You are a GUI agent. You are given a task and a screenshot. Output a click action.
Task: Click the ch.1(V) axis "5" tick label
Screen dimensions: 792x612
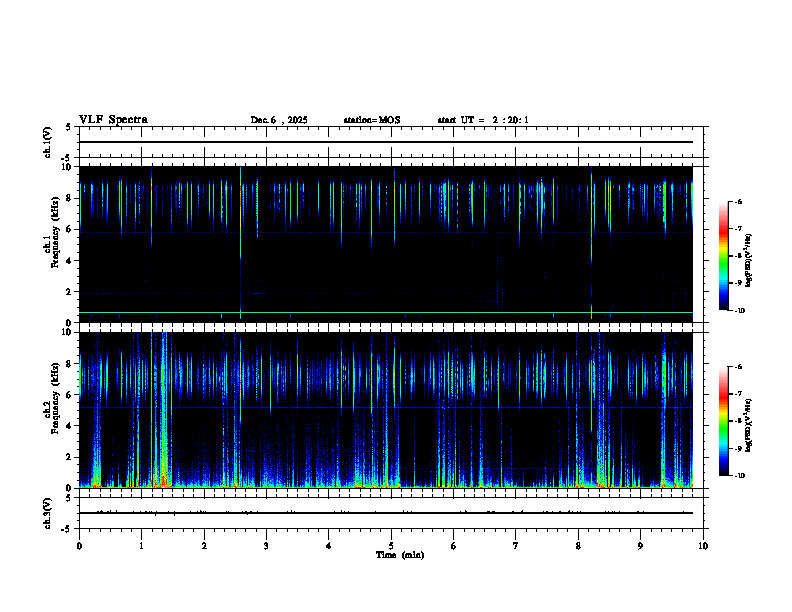68,127
